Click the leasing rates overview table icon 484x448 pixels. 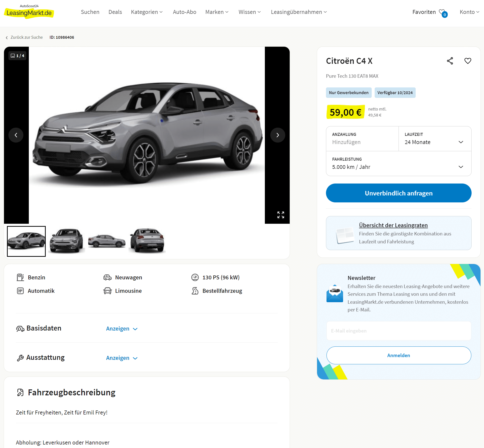click(345, 235)
